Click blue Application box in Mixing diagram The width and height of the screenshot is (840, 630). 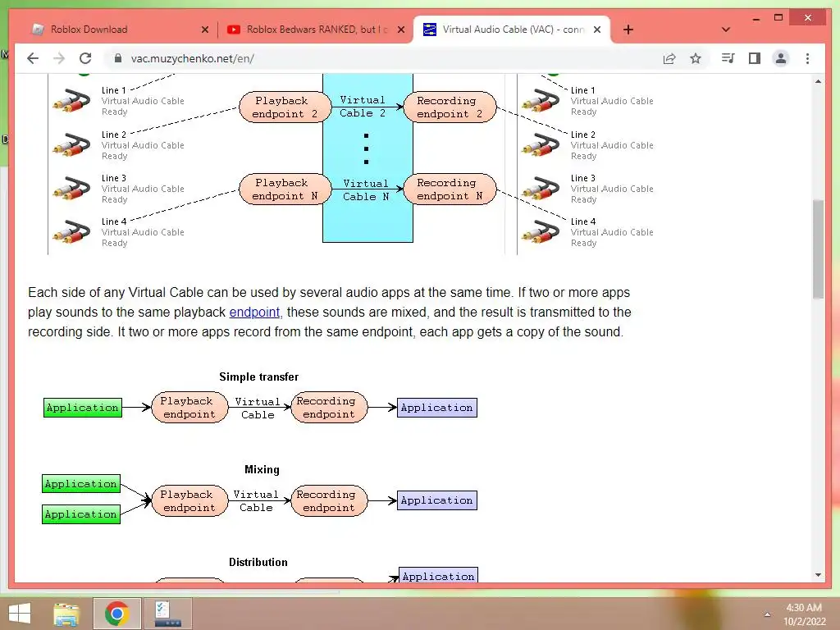(437, 500)
